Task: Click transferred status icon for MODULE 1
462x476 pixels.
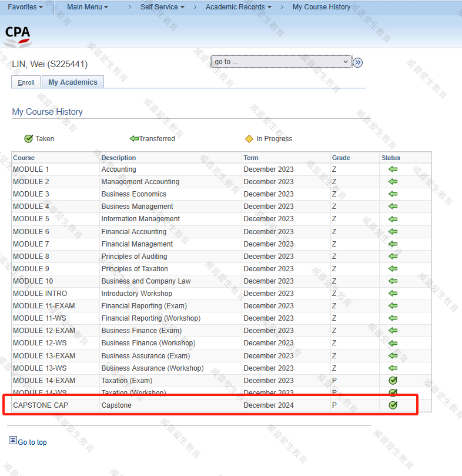Action: (393, 169)
